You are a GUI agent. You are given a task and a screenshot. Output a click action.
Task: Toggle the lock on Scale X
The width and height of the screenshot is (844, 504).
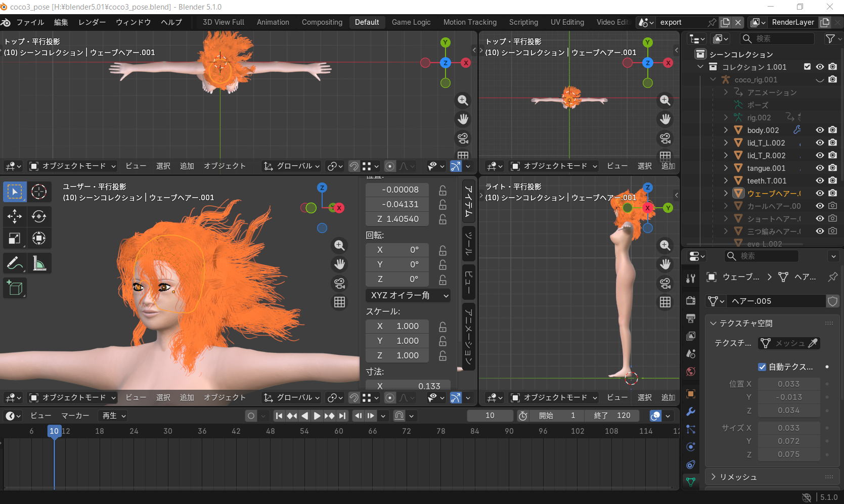[442, 327]
